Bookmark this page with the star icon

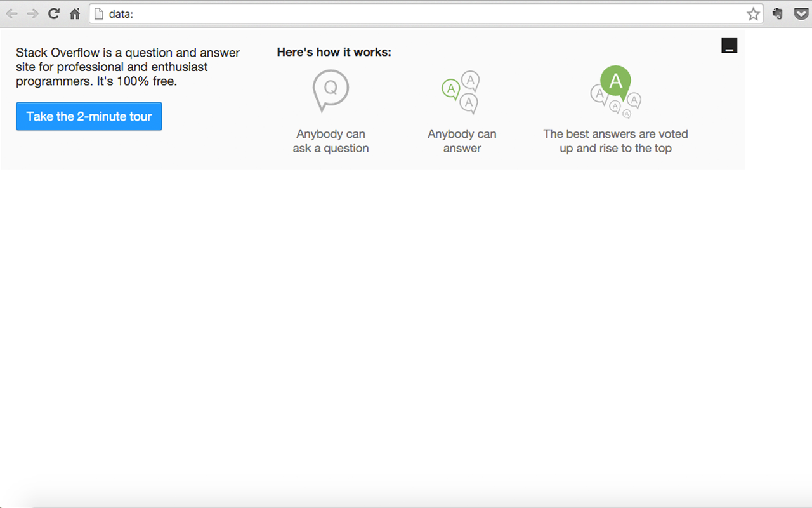(x=753, y=13)
